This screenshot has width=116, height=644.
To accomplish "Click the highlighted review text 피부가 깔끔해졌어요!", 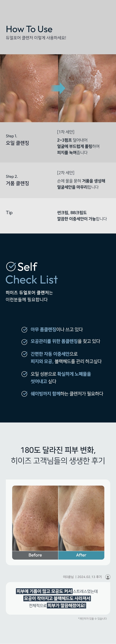I will tap(66, 605).
